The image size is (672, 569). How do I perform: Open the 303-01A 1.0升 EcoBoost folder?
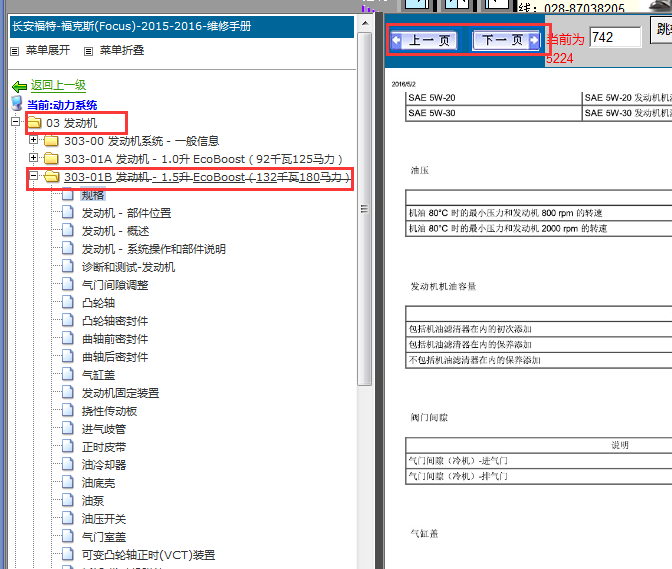pyautogui.click(x=204, y=159)
